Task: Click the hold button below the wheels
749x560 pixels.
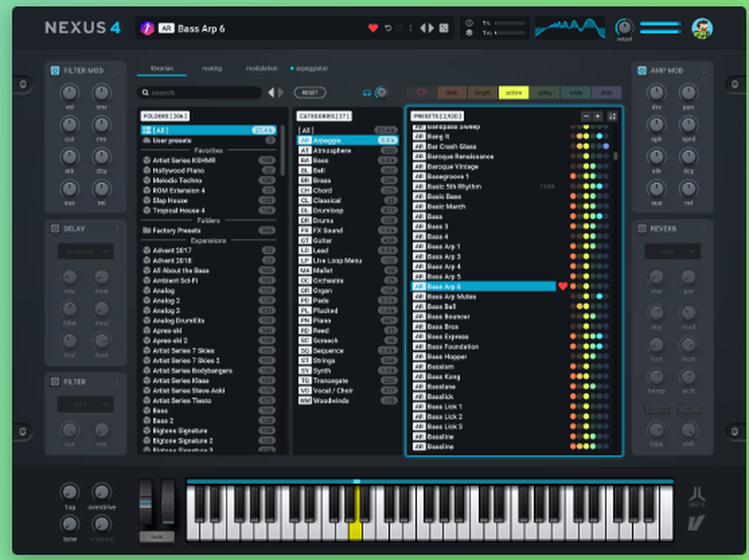Action: tap(157, 537)
